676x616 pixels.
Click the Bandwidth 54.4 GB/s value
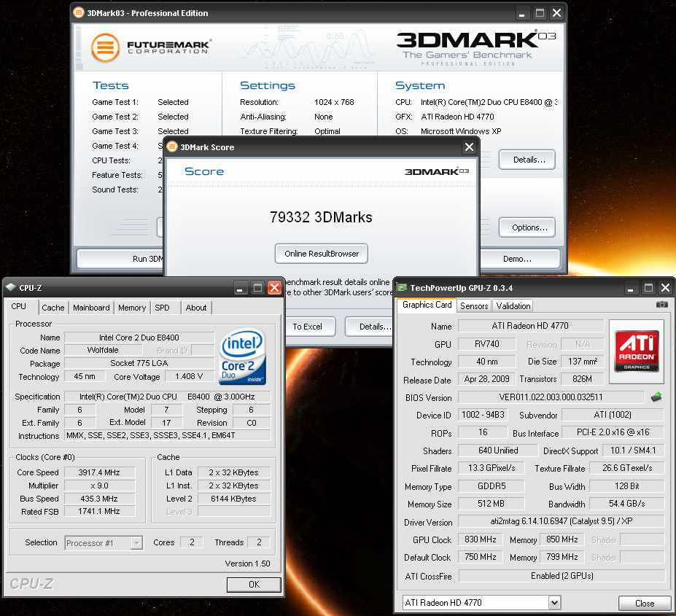point(627,504)
